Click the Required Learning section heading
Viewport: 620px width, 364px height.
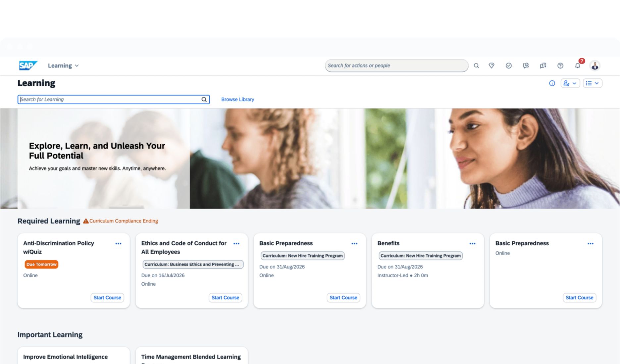[x=49, y=221]
